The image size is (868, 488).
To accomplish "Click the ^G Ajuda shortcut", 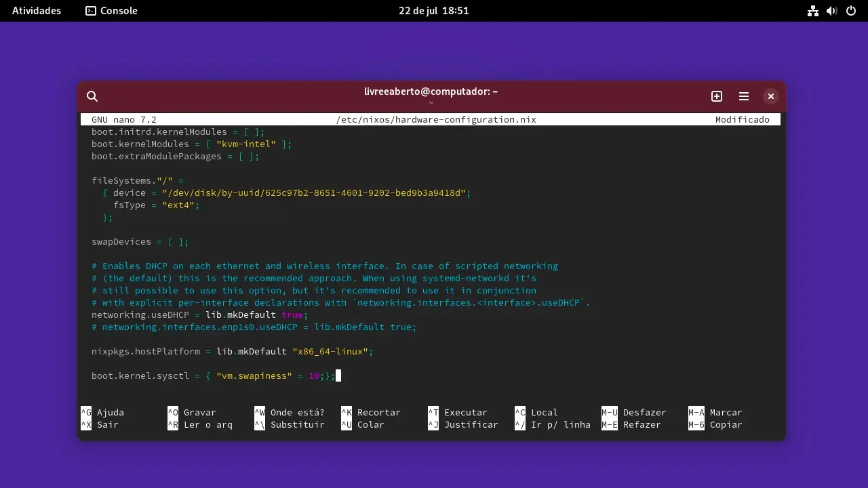I will (x=102, y=412).
